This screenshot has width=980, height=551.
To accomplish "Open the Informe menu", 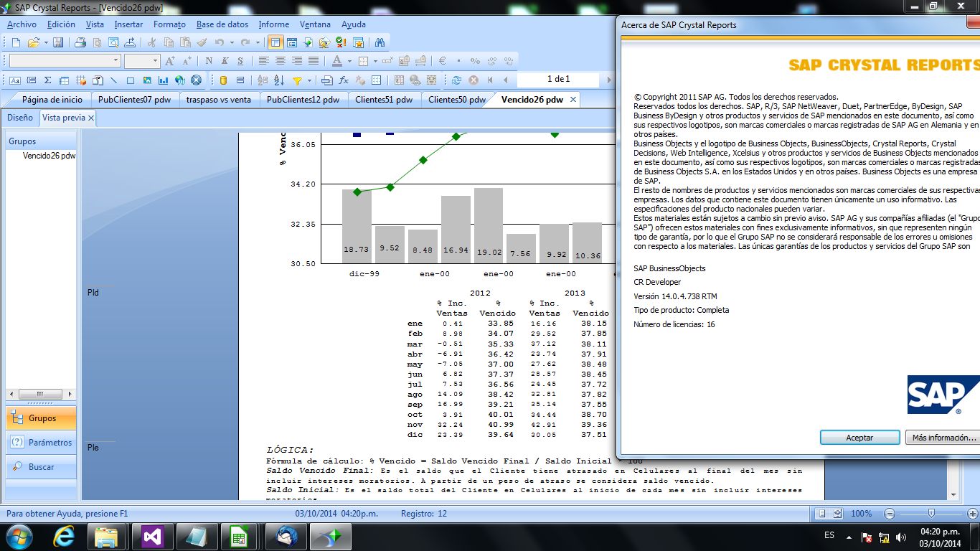I will 273,24.
